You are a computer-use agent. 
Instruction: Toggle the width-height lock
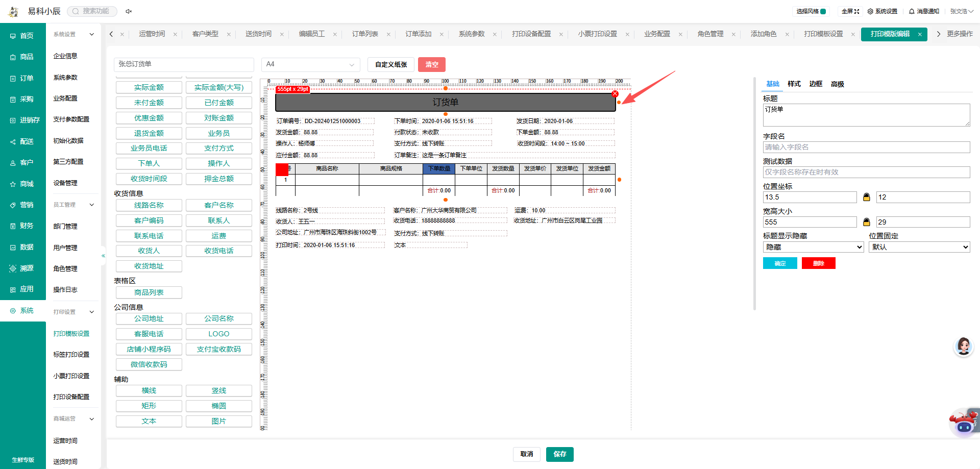coord(866,222)
